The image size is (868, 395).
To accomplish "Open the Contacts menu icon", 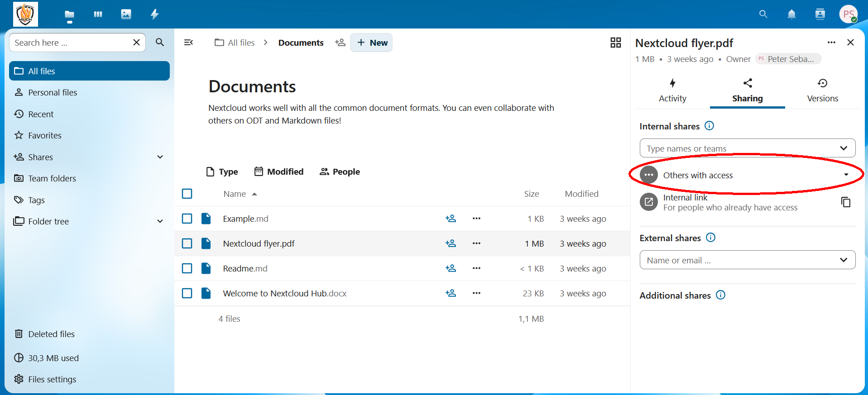I will pyautogui.click(x=820, y=14).
